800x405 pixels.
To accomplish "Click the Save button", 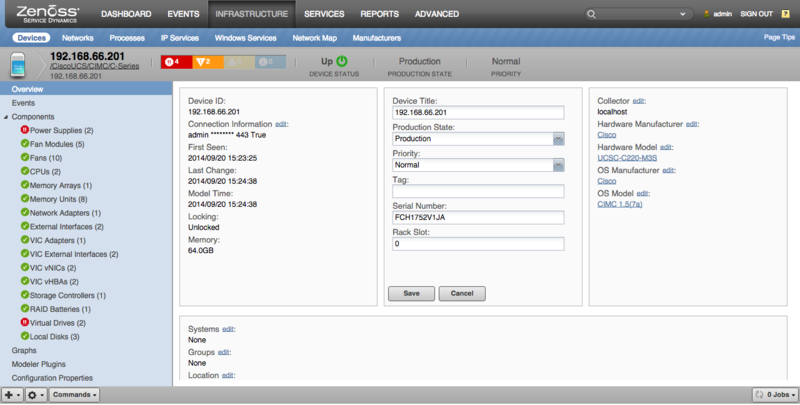I will click(411, 293).
